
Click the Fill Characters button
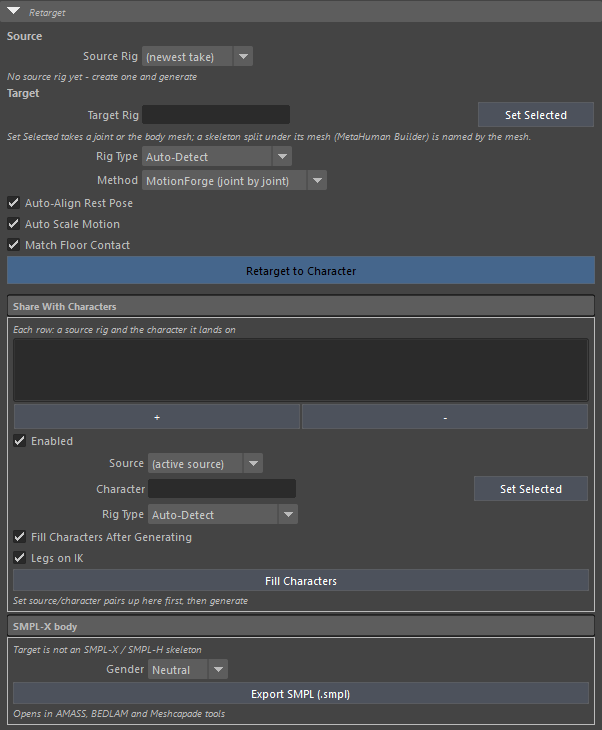coord(301,581)
